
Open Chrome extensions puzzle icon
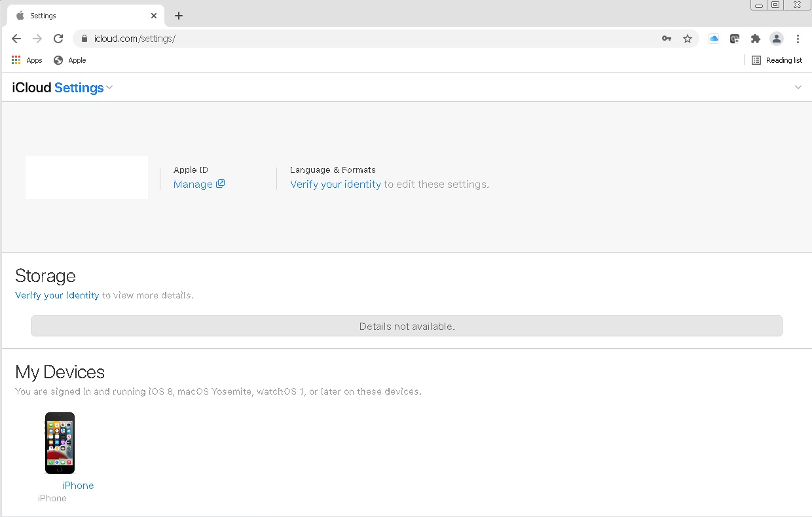(x=756, y=39)
